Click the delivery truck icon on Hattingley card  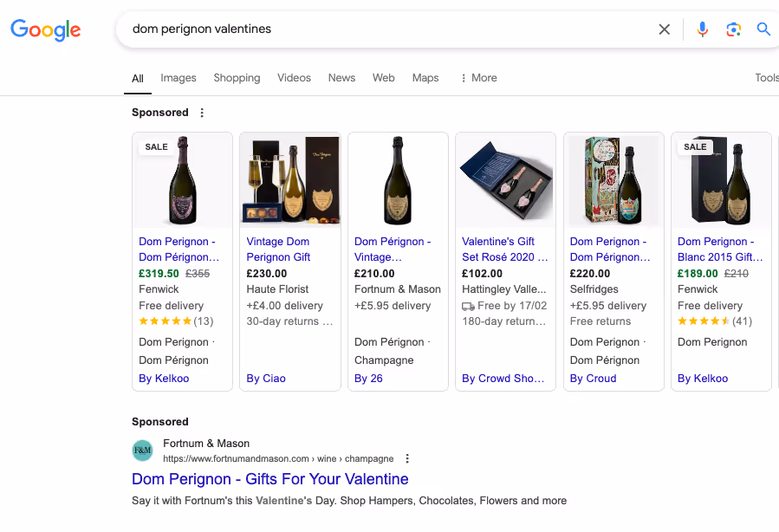[468, 306]
